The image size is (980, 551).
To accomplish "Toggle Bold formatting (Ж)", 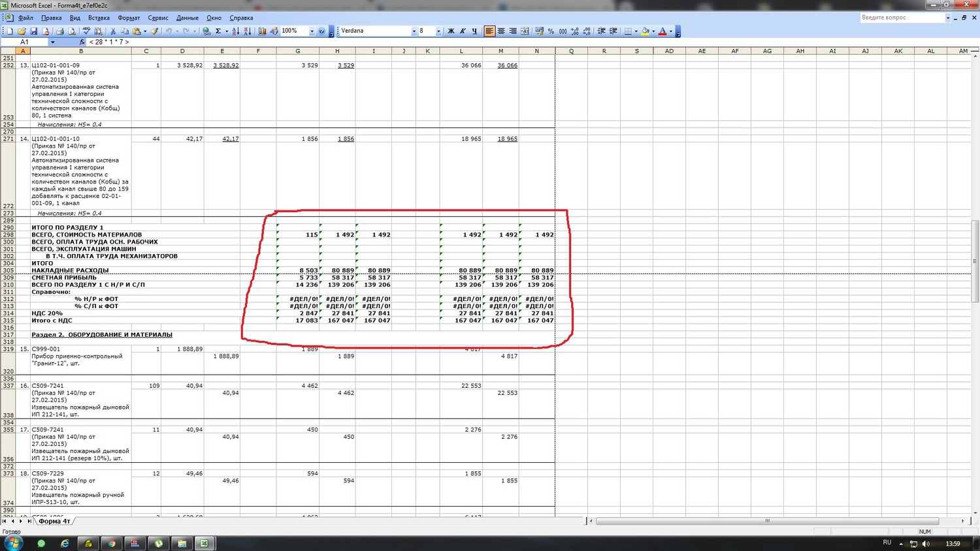I will [x=451, y=31].
